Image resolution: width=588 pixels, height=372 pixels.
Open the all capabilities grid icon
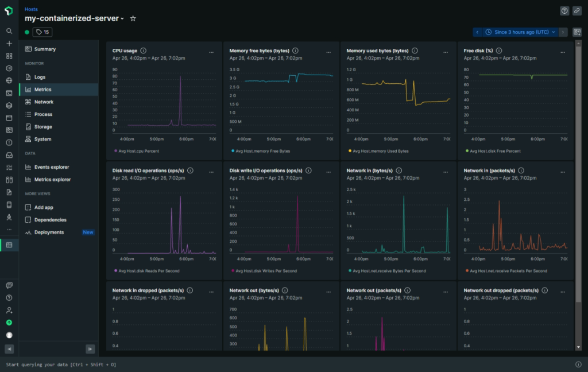(9, 56)
